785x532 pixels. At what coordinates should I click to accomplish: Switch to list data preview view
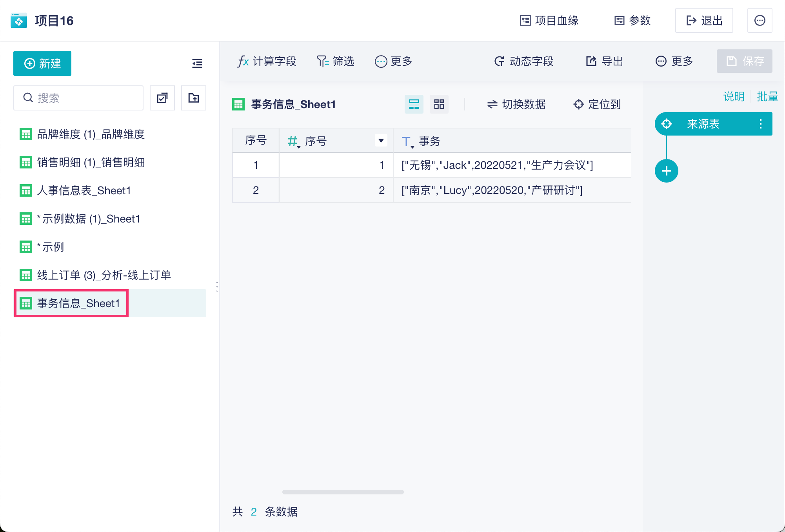click(414, 104)
